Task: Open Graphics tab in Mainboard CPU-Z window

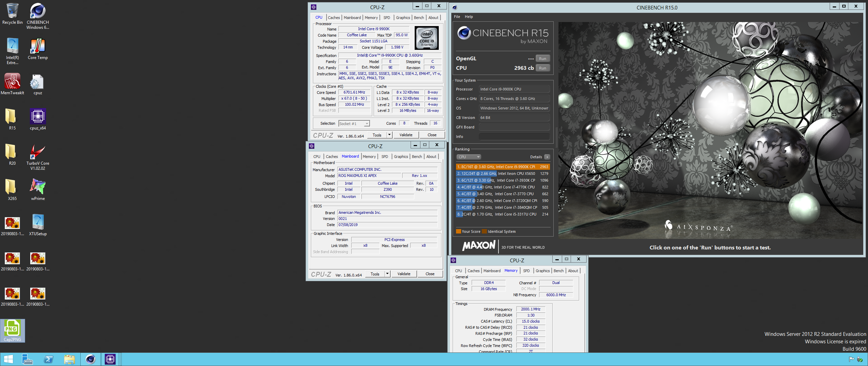Action: [401, 157]
